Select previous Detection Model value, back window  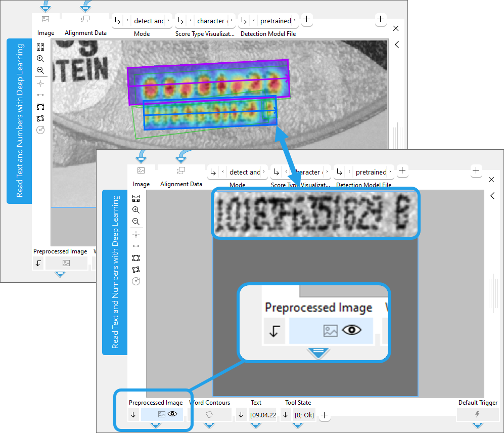coord(254,21)
